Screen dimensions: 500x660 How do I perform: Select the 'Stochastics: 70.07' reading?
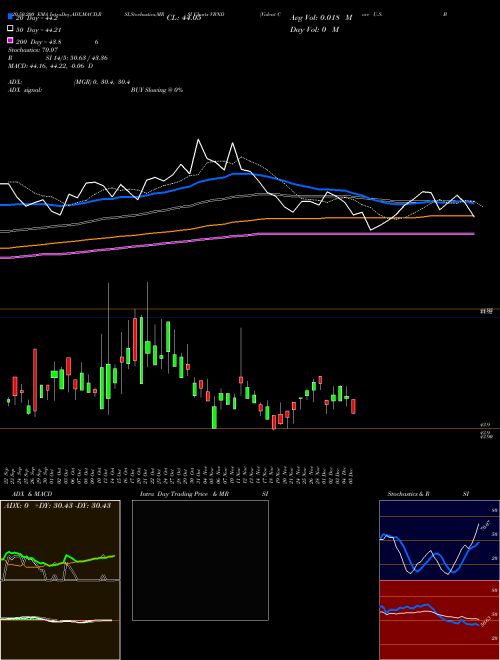[33, 50]
